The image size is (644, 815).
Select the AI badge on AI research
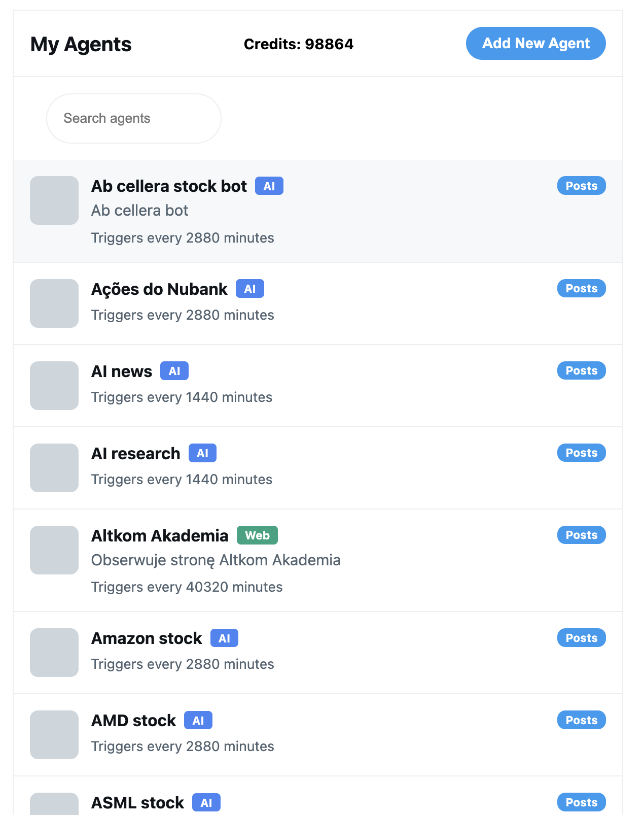(202, 453)
